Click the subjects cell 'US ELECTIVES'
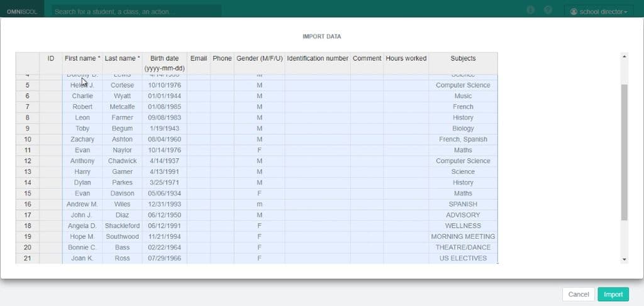The width and height of the screenshot is (644, 306). click(463, 258)
